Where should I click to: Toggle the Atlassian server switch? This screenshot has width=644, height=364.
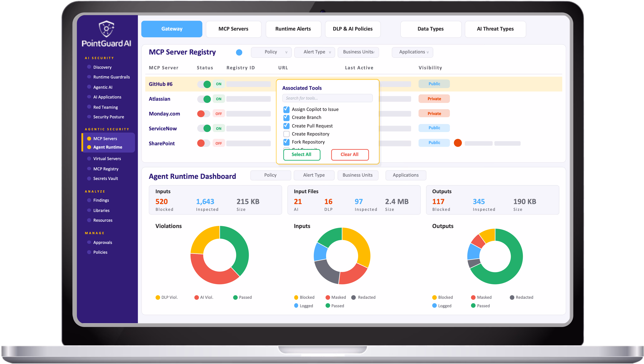point(204,99)
